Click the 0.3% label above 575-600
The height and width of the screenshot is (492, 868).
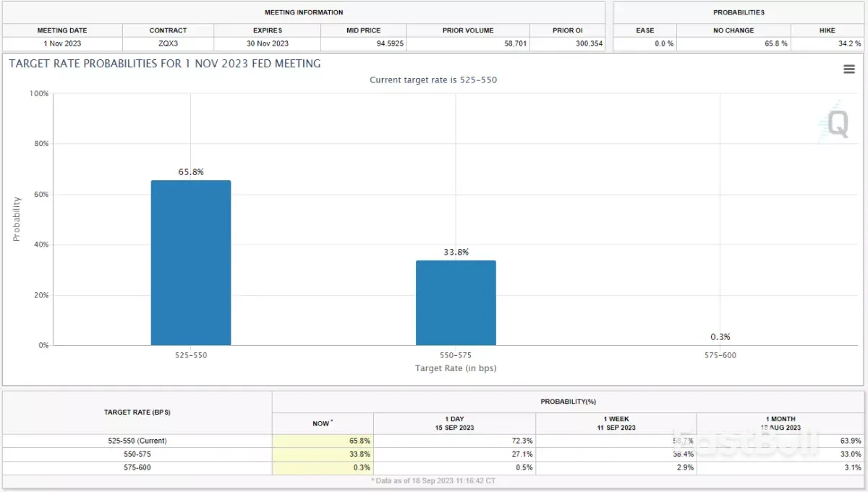tap(720, 336)
